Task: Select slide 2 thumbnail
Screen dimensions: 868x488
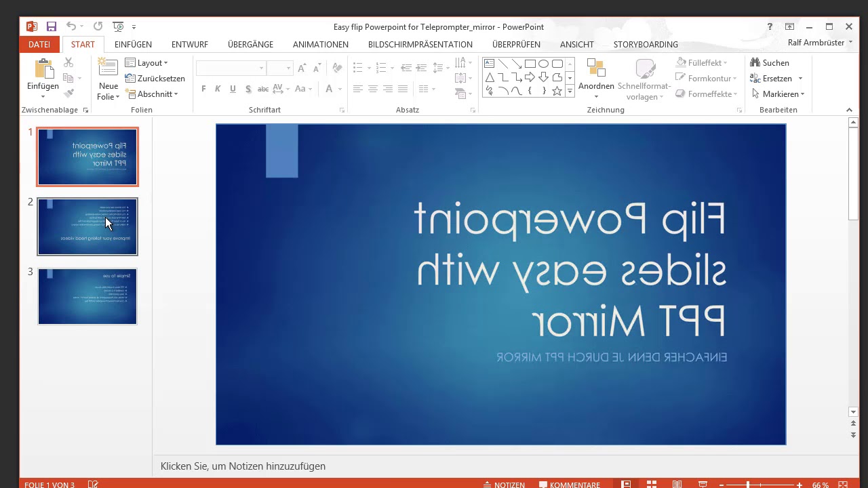Action: pyautogui.click(x=87, y=226)
